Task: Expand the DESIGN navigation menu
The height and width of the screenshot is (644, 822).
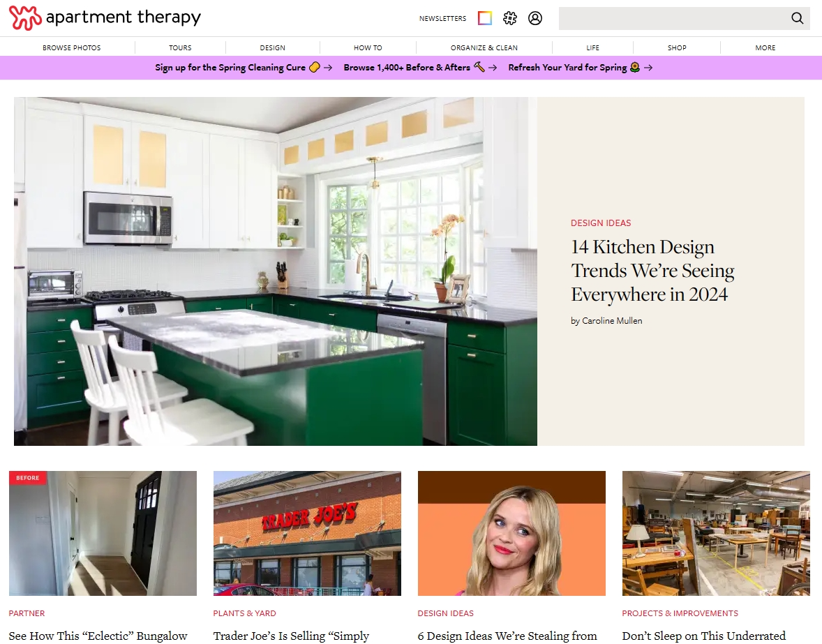Action: point(272,47)
